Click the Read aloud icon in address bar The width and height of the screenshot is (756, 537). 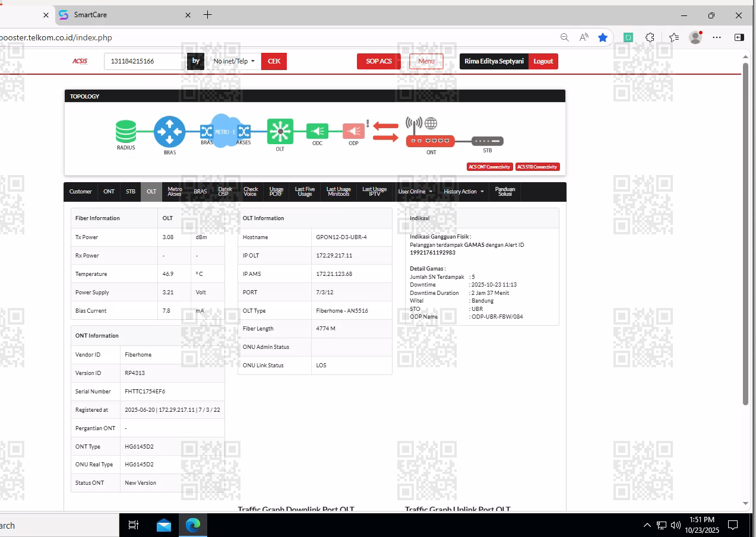(x=584, y=37)
